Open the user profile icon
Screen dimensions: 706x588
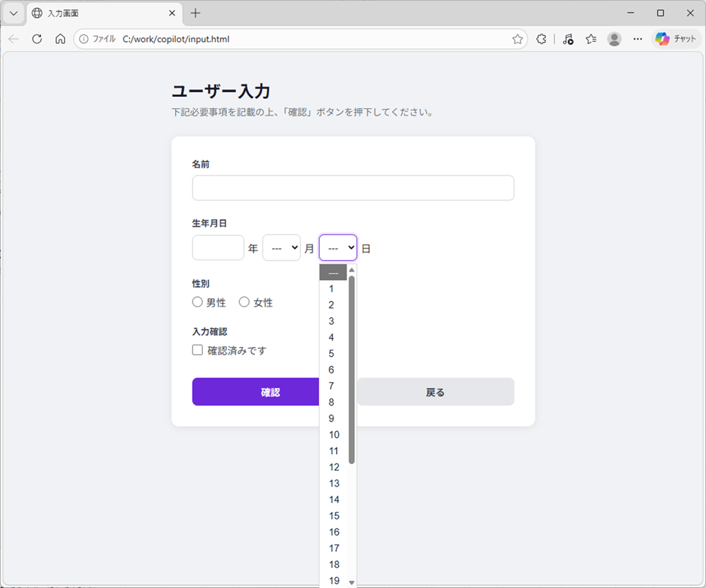tap(614, 39)
